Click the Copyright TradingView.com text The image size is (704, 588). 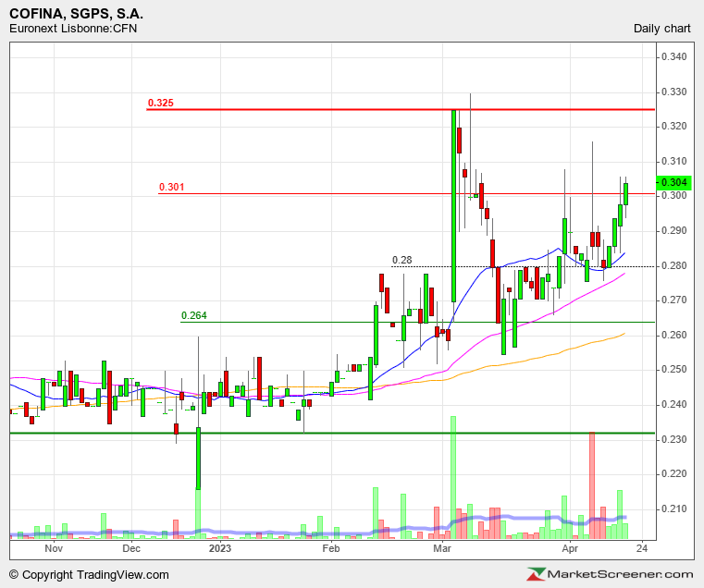89,575
